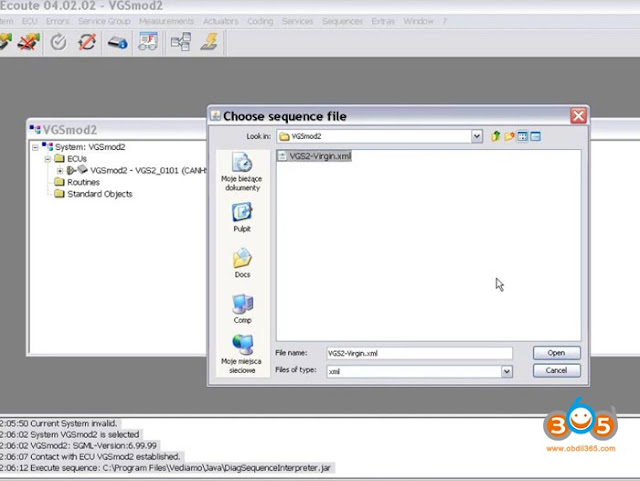This screenshot has width=640, height=481.
Task: Open 'Moje bieżące dokumenty' shortcut
Action: tap(242, 171)
